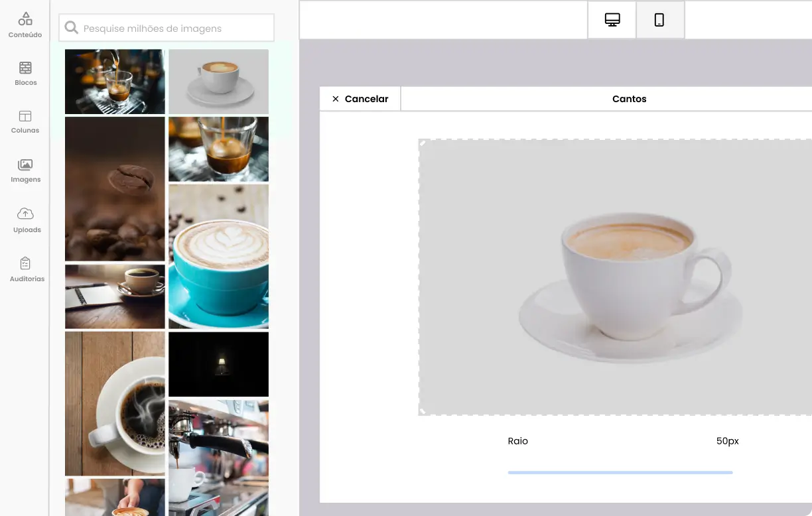812x516 pixels.
Task: Click the search magnifier icon
Action: [x=71, y=27]
